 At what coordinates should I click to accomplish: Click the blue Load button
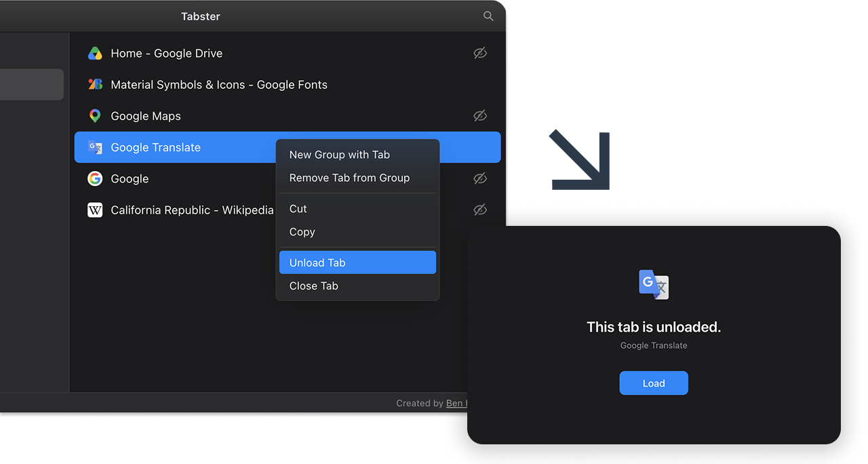point(654,383)
